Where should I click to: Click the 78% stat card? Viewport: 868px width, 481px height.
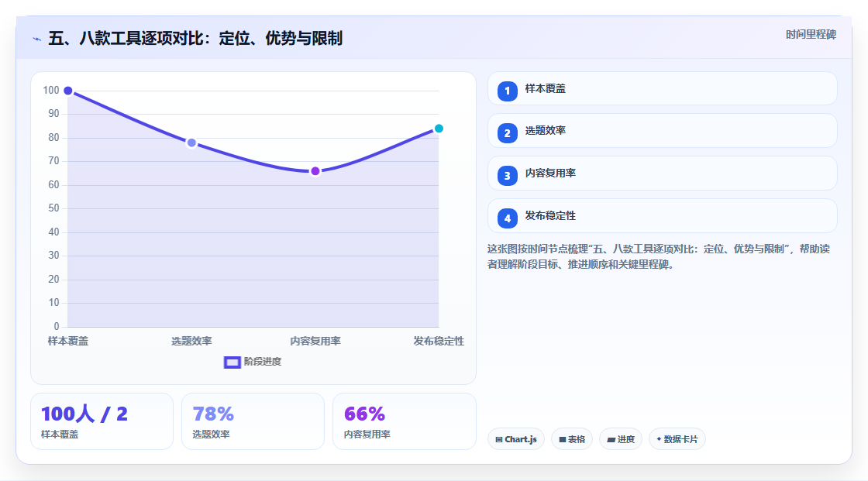point(253,421)
